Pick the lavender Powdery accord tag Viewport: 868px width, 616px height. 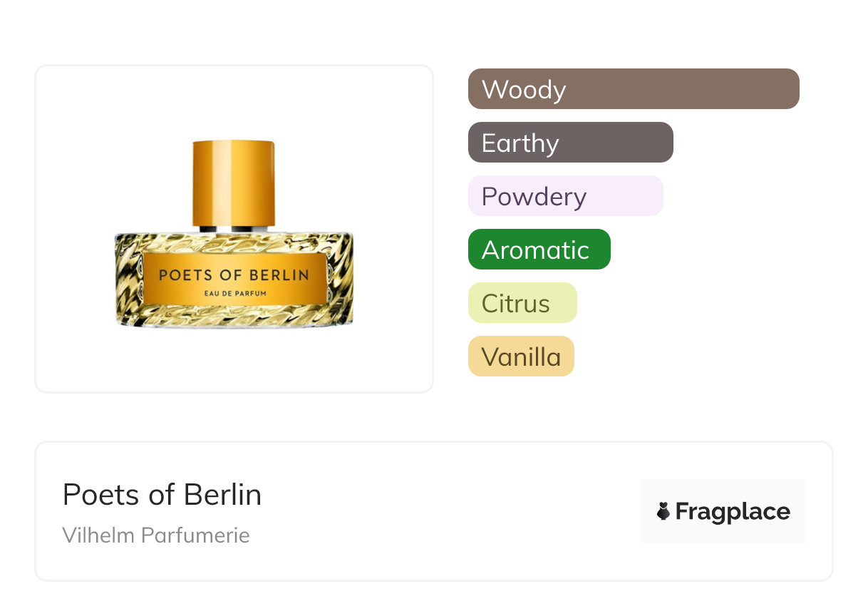click(x=566, y=196)
